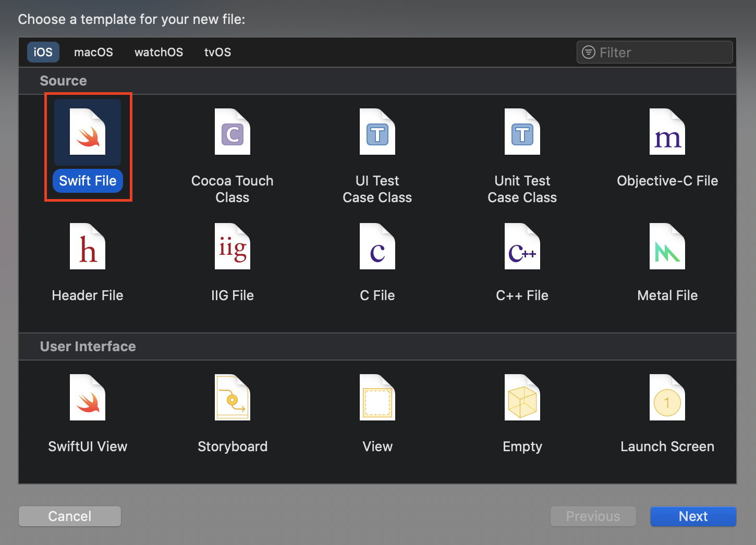The height and width of the screenshot is (545, 756).
Task: Select the View template icon
Action: tap(377, 398)
